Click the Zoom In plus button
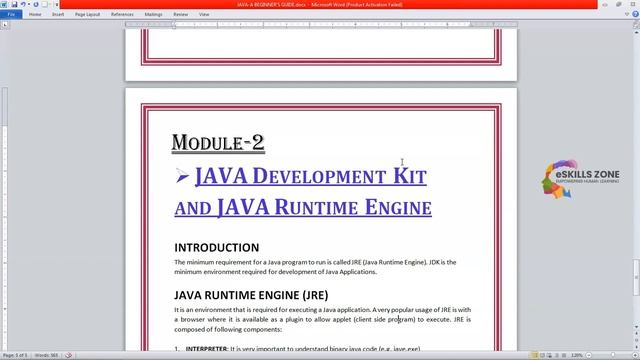 point(635,356)
